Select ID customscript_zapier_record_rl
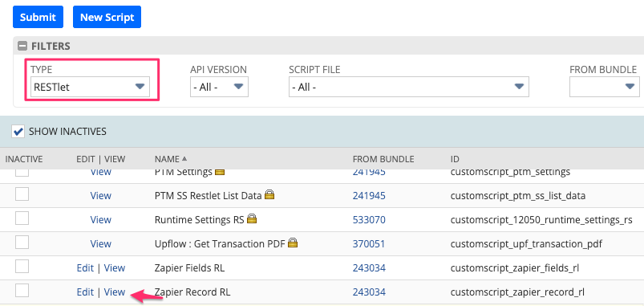Viewport: 644px width, 306px height. (x=517, y=293)
